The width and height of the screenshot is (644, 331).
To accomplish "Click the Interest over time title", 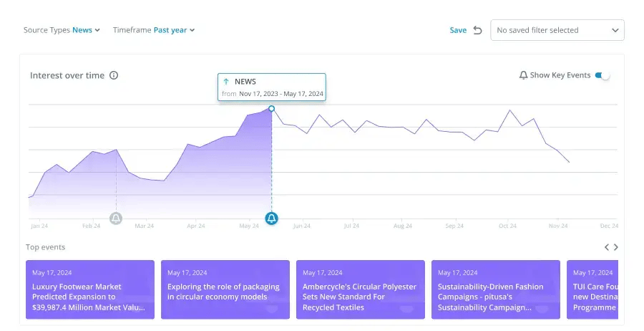I will pos(67,75).
